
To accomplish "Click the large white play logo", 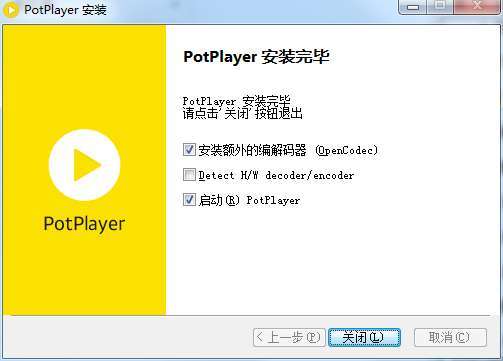I will pos(84,165).
